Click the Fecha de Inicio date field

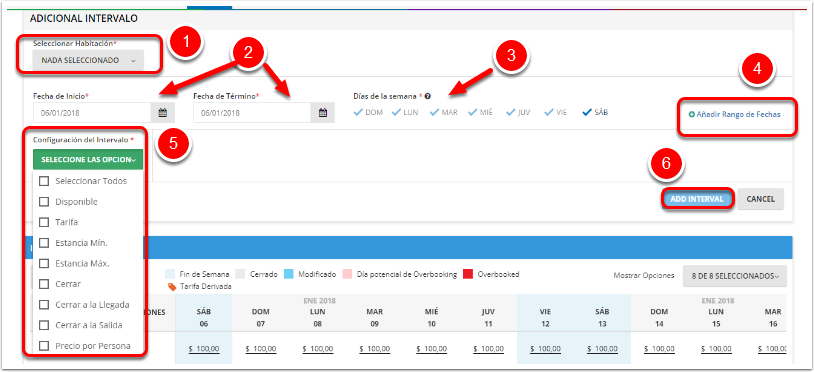coord(92,113)
